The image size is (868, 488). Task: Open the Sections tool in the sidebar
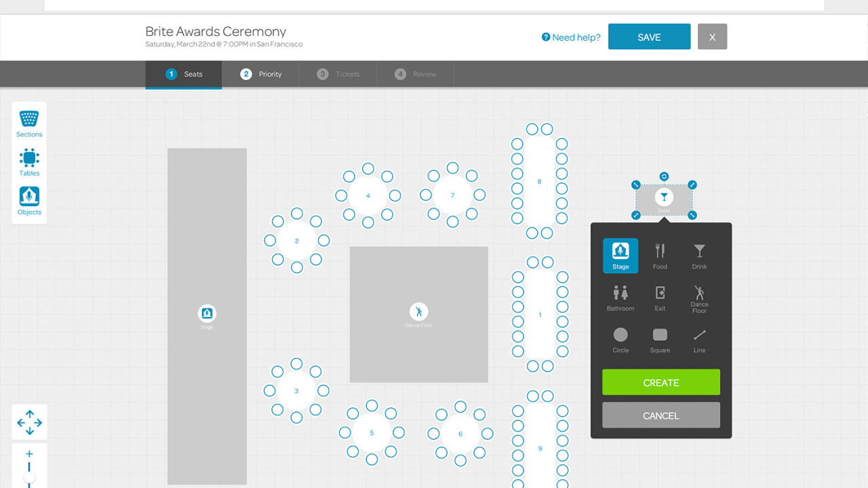point(29,123)
